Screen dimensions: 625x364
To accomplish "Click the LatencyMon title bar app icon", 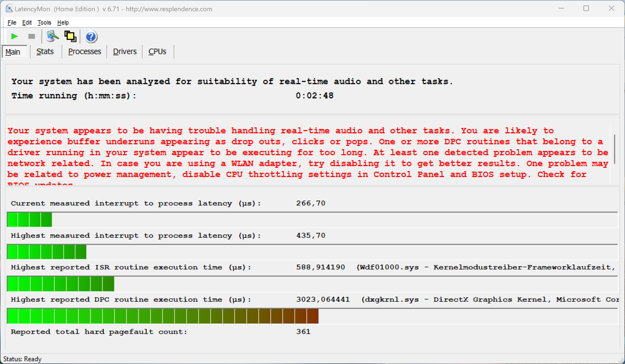I will [x=9, y=9].
